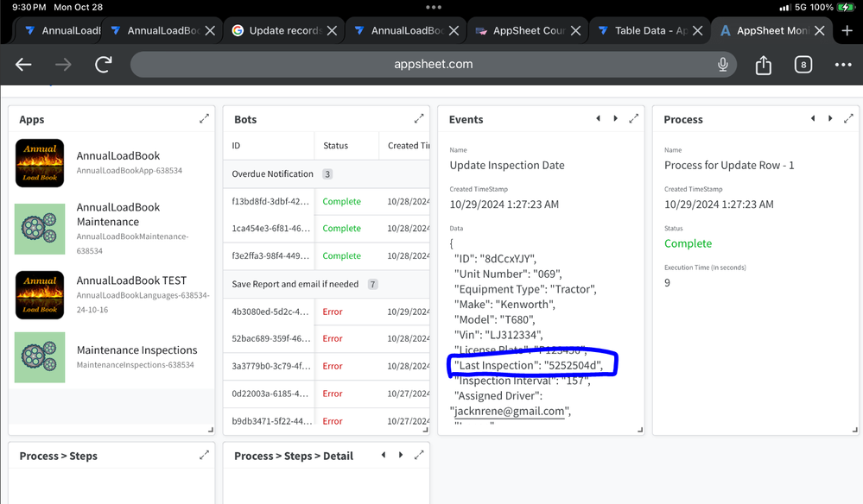Open a new browser tab
Image resolution: width=863 pixels, height=504 pixels.
tap(847, 31)
